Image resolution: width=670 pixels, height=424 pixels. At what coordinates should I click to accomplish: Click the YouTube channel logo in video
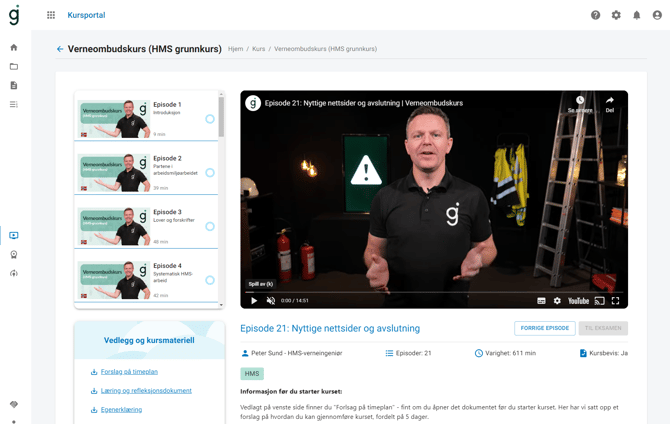click(253, 103)
